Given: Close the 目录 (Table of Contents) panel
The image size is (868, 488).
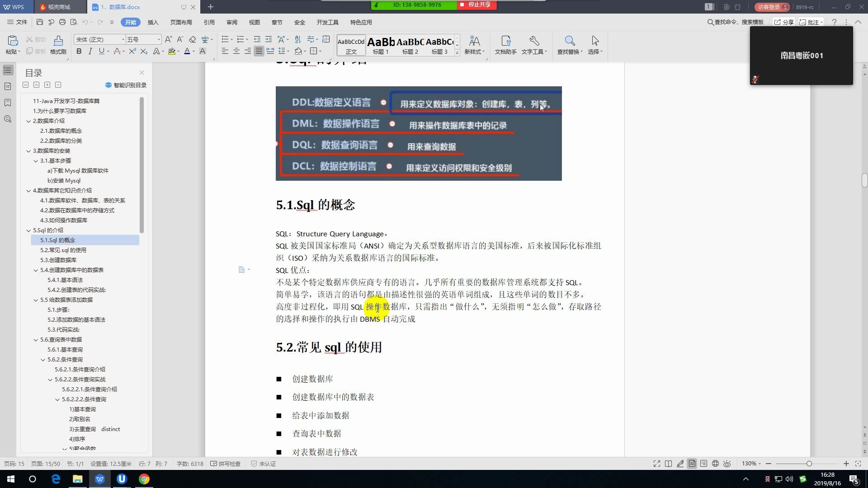Looking at the screenshot, I should (x=142, y=72).
